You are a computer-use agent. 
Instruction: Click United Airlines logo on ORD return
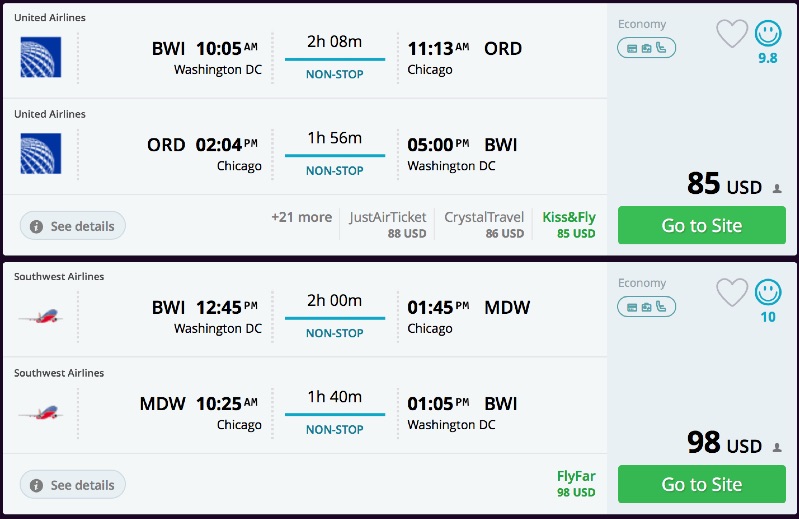[x=40, y=153]
